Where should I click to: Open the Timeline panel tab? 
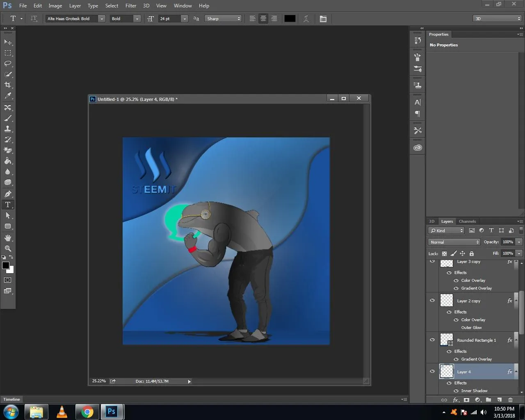click(x=11, y=399)
